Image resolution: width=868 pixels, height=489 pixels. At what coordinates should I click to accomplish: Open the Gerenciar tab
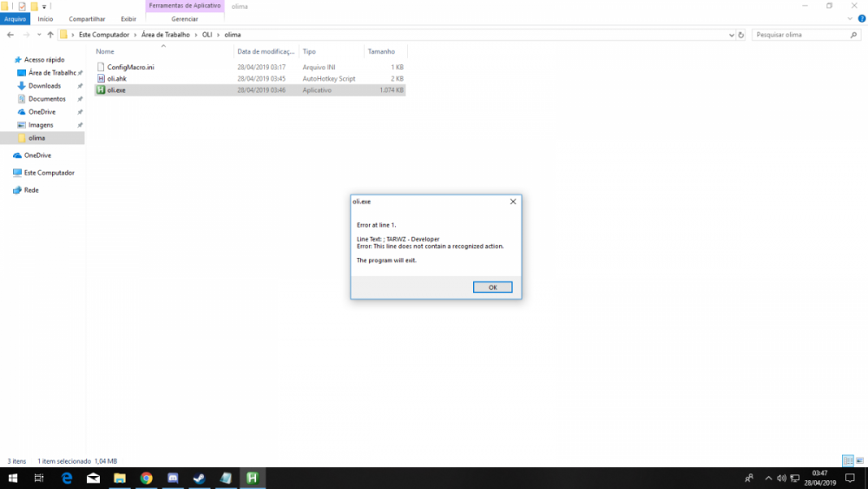click(184, 19)
